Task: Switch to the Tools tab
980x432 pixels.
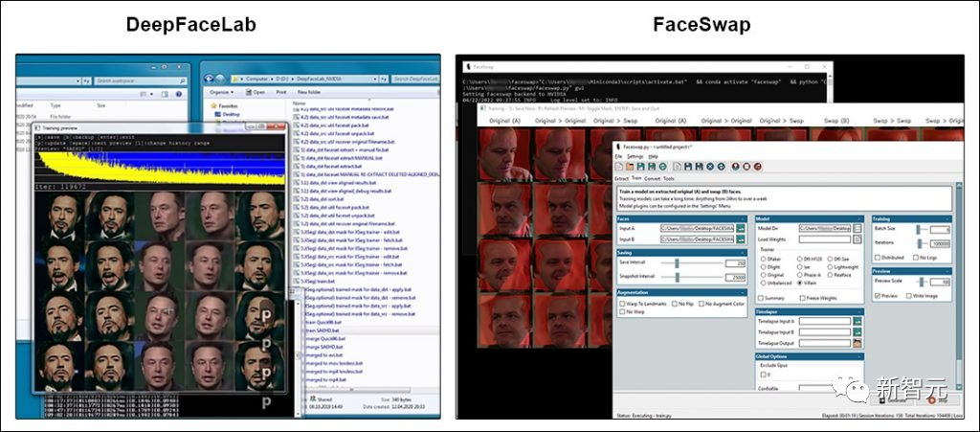Action: [669, 179]
